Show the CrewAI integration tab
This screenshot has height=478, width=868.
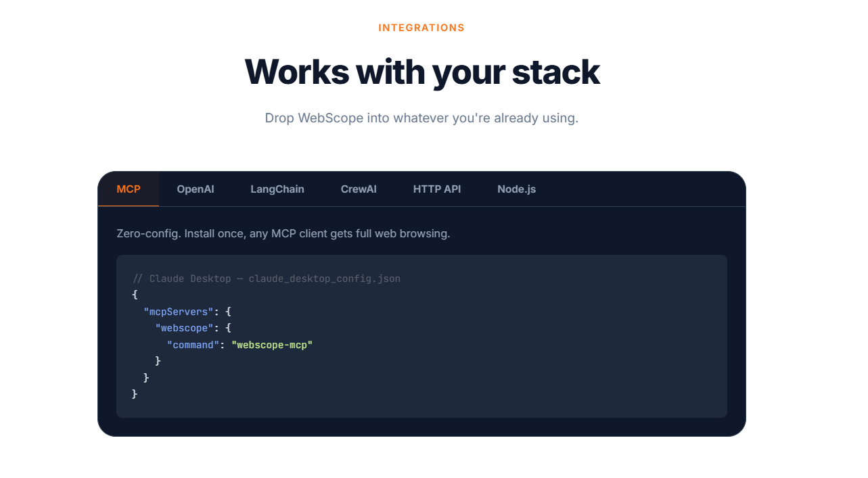(359, 189)
